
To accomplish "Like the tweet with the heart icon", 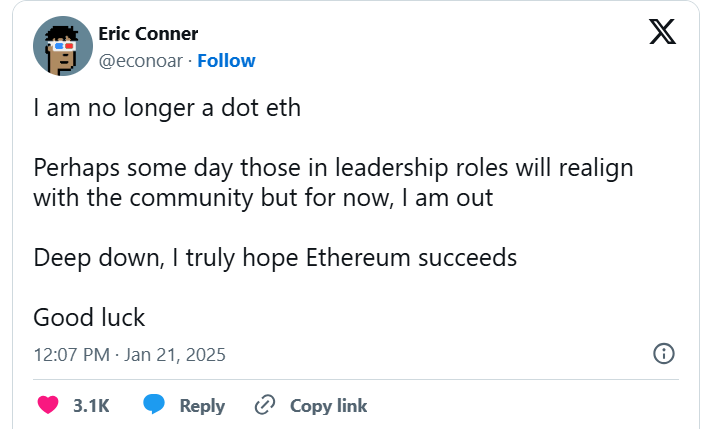I will click(47, 405).
